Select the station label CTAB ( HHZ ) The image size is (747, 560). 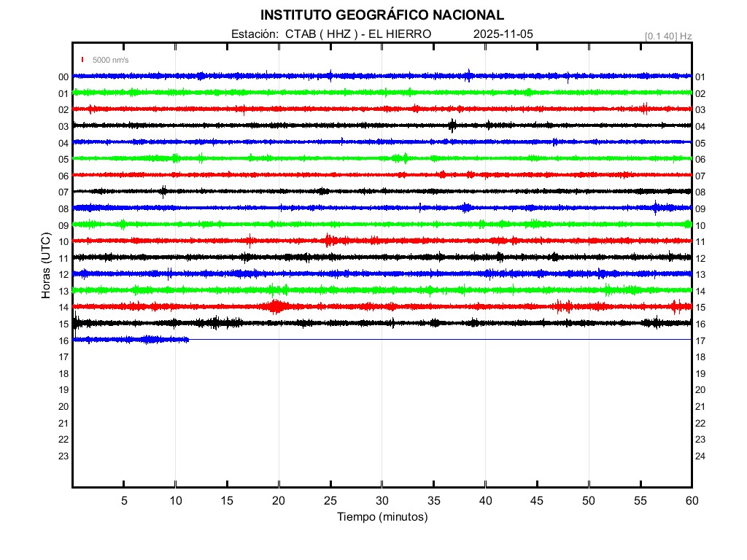pyautogui.click(x=320, y=34)
